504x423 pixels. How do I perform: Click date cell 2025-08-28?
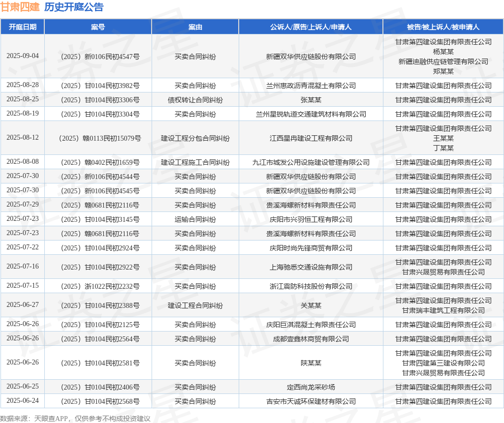point(23,85)
